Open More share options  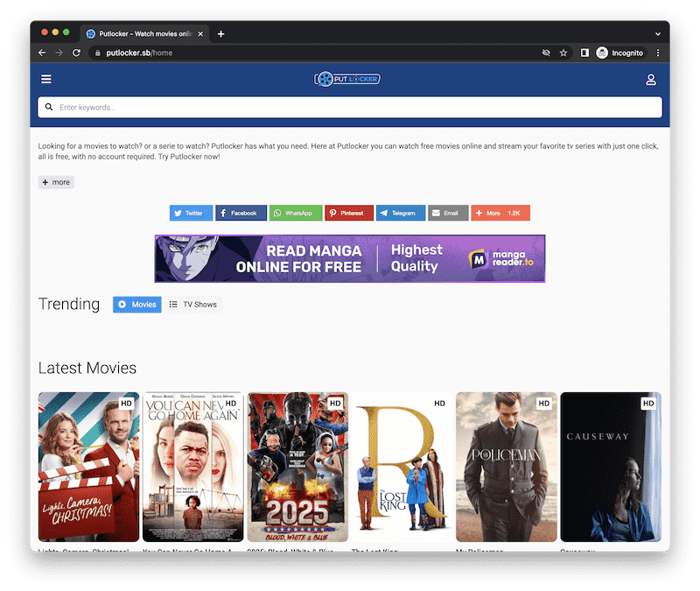pyautogui.click(x=500, y=213)
